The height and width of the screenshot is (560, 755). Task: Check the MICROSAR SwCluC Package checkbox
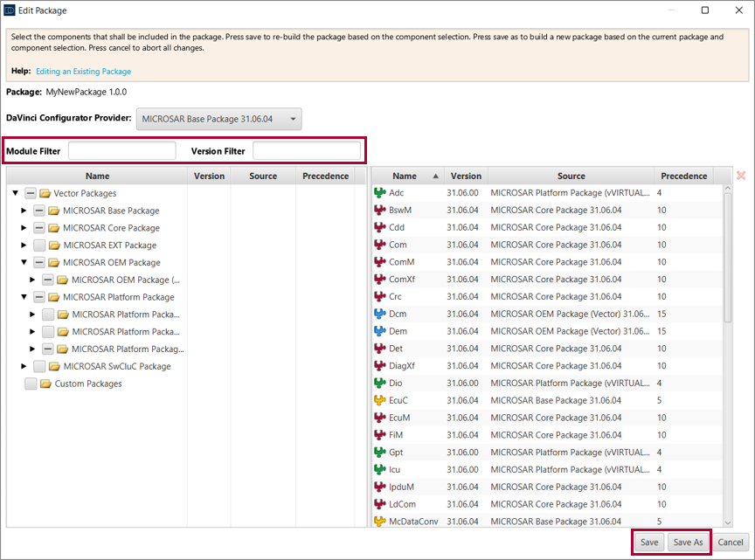(x=39, y=366)
